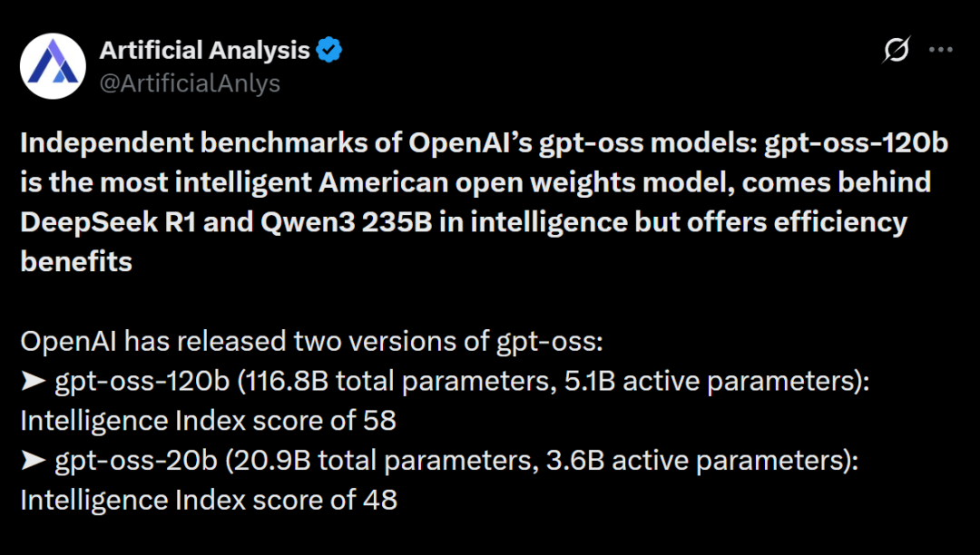
Task: Click the '3.6B active parameters' text
Action: click(696, 461)
